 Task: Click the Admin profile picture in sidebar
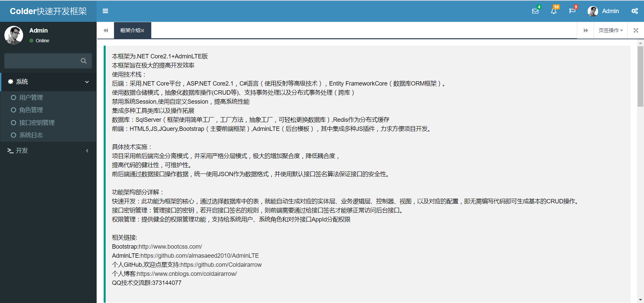pyautogui.click(x=14, y=35)
